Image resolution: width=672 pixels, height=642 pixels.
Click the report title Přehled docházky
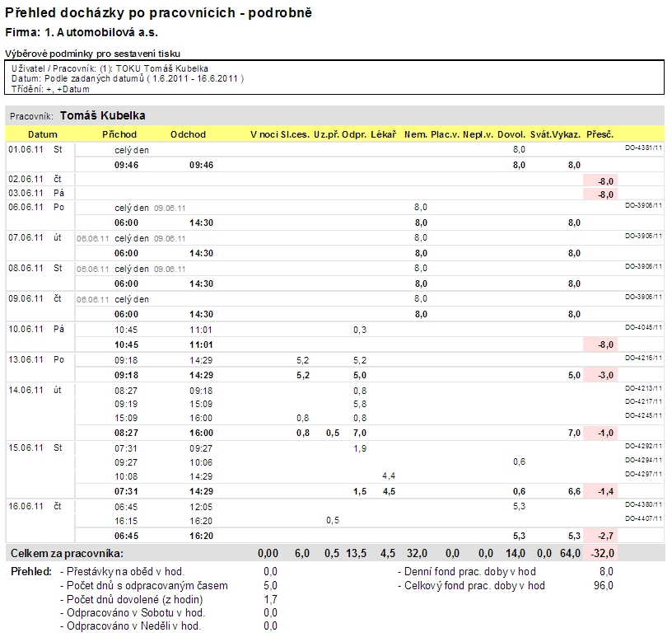pos(159,13)
